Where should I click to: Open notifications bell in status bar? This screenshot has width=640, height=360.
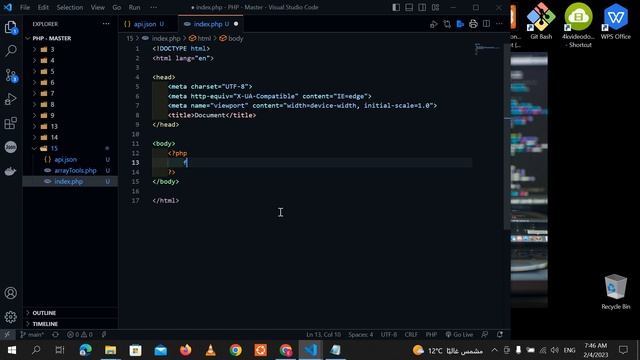pos(500,335)
